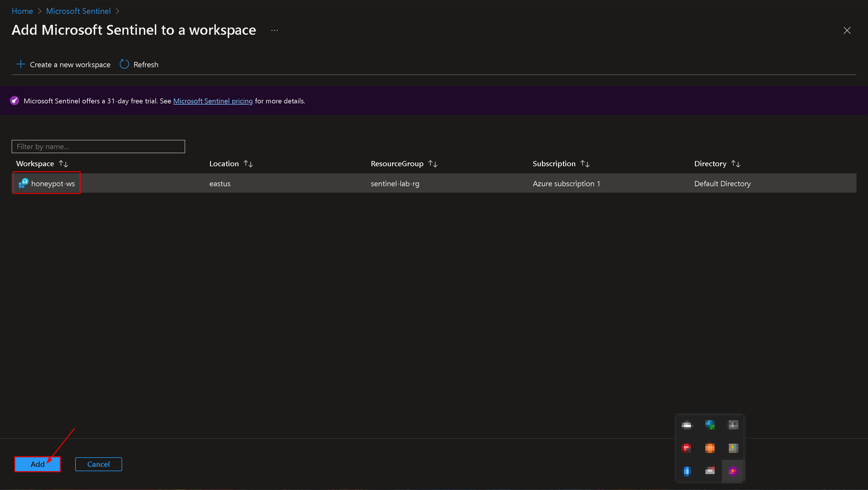Click the blue-green taskbar app icon

(710, 424)
